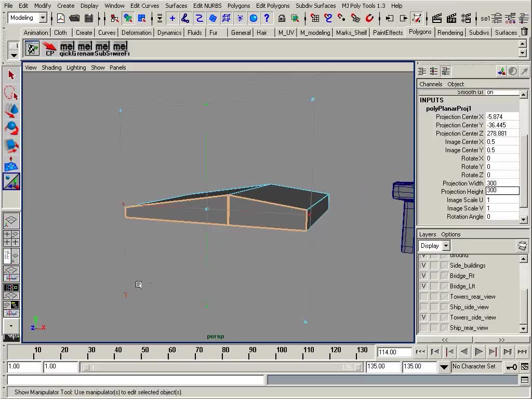Click the CP shelf button
Image resolution: width=532 pixels, height=399 pixels.
tap(49, 48)
